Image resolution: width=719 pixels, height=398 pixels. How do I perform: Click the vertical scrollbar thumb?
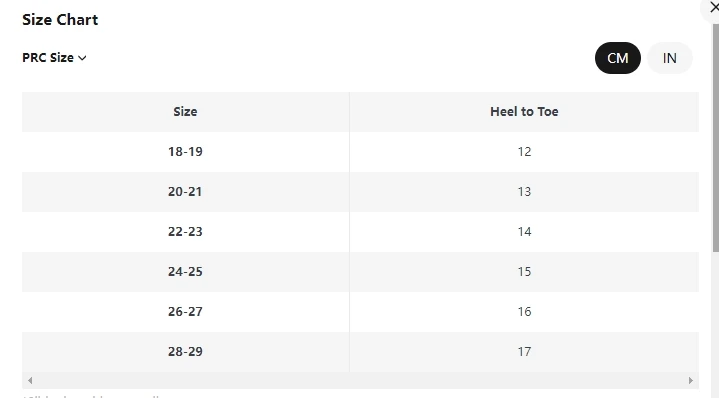point(715,138)
